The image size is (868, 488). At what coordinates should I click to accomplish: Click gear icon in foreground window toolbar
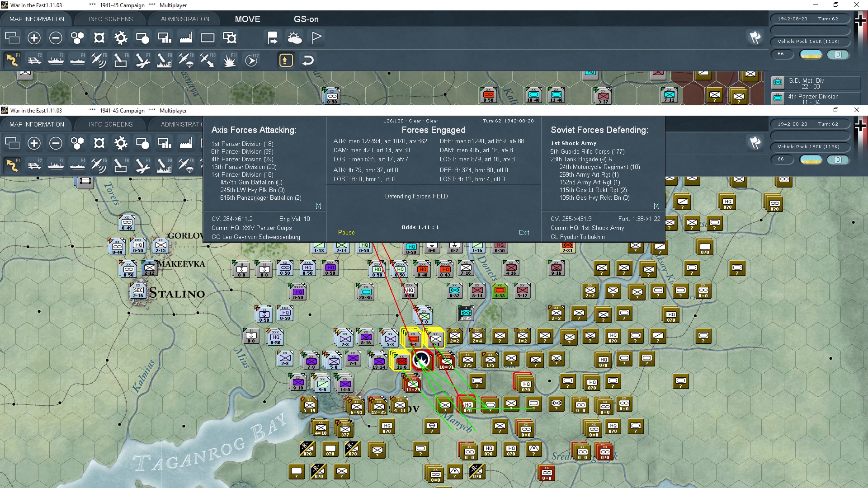[x=121, y=143]
